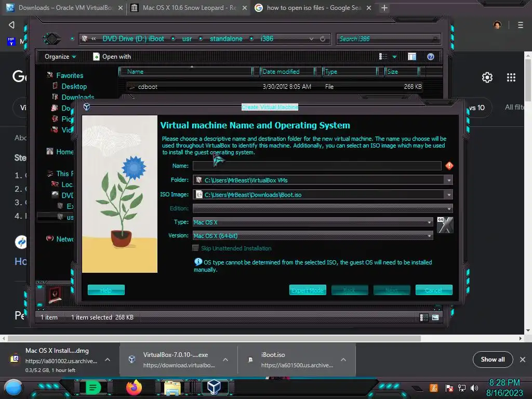Click the info icon beside the OS type message
The height and width of the screenshot is (399, 532).
[198, 262]
